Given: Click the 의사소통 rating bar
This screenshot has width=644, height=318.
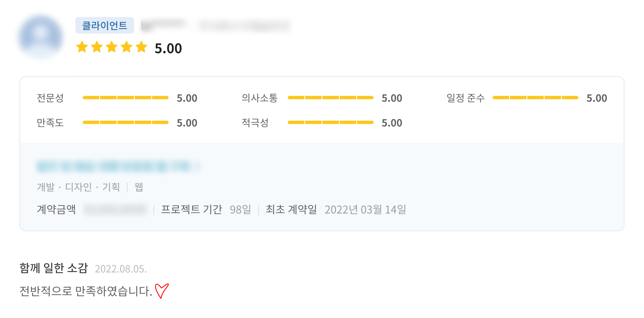Looking at the screenshot, I should click(x=330, y=98).
